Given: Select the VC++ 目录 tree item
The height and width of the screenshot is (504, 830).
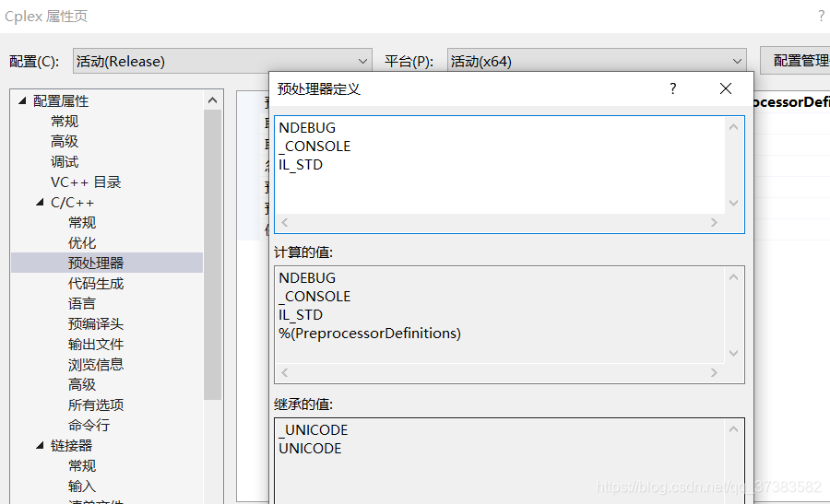Looking at the screenshot, I should point(86,182).
